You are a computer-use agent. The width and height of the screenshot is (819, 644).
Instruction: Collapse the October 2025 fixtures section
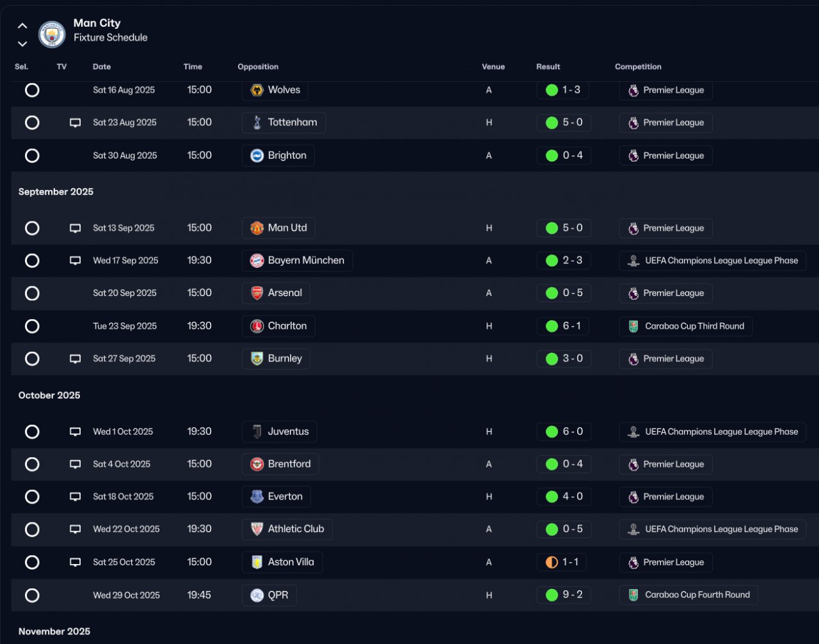pos(49,395)
